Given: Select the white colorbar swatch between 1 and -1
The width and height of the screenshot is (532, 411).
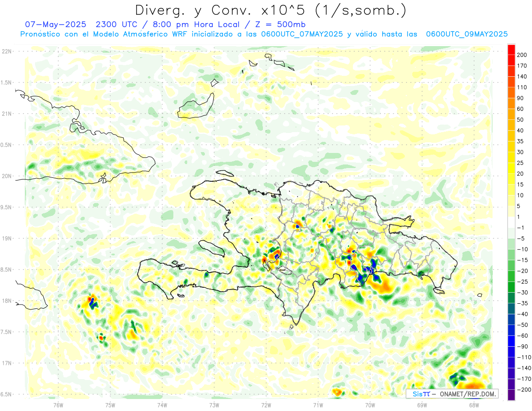Looking at the screenshot, I should (x=511, y=222).
